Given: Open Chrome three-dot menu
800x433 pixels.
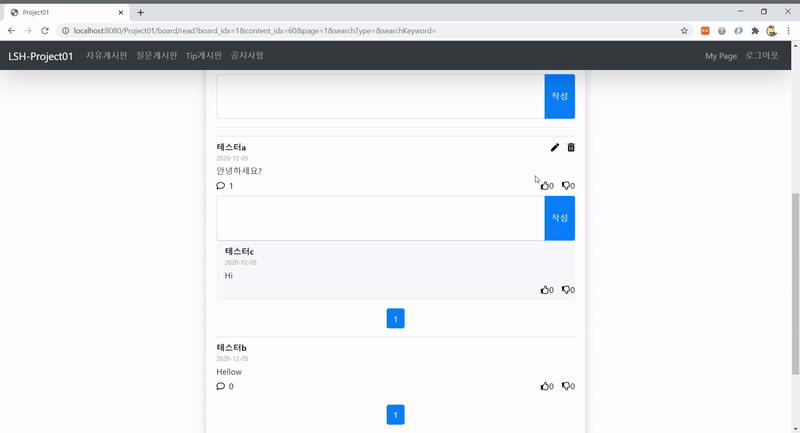Looking at the screenshot, I should (788, 31).
